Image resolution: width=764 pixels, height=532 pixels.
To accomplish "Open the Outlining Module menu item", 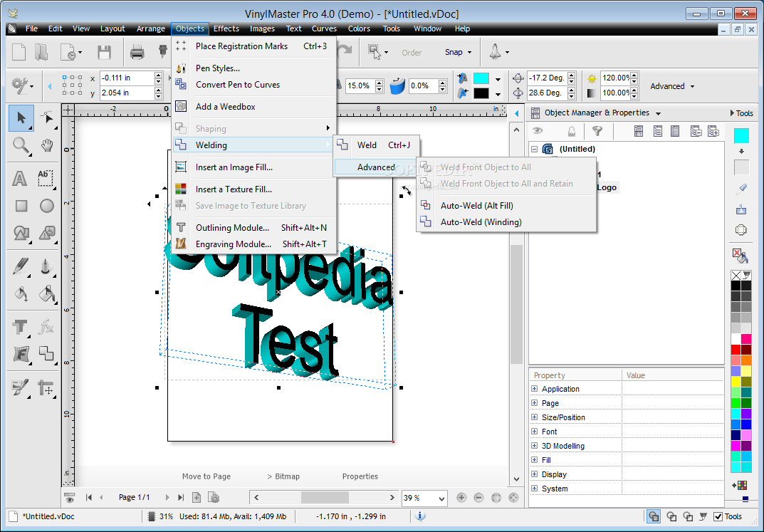I will (x=253, y=227).
